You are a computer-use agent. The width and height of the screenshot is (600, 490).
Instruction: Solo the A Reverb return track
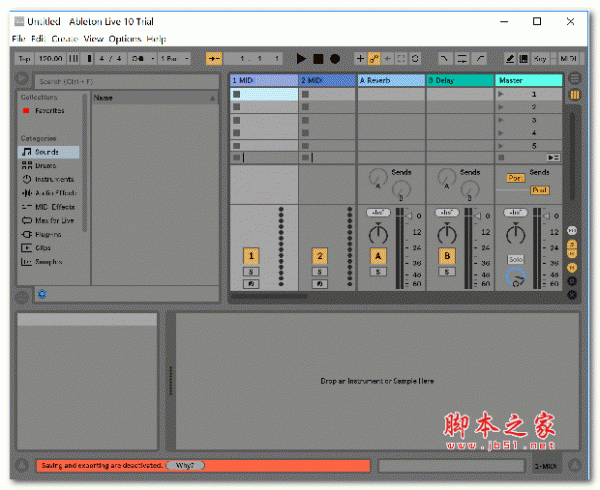tap(378, 272)
